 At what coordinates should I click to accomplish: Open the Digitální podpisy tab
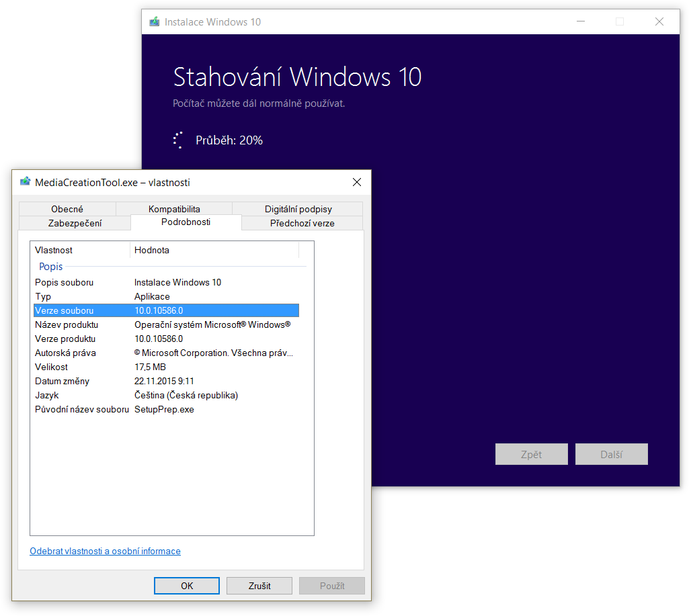click(298, 208)
